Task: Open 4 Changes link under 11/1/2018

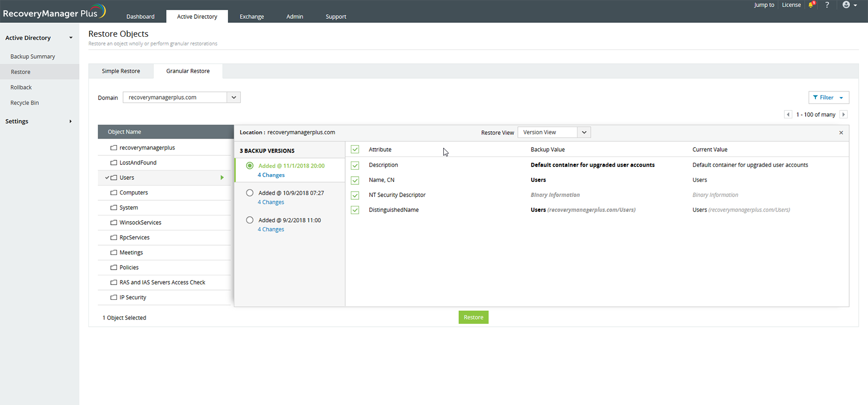Action: coord(271,175)
